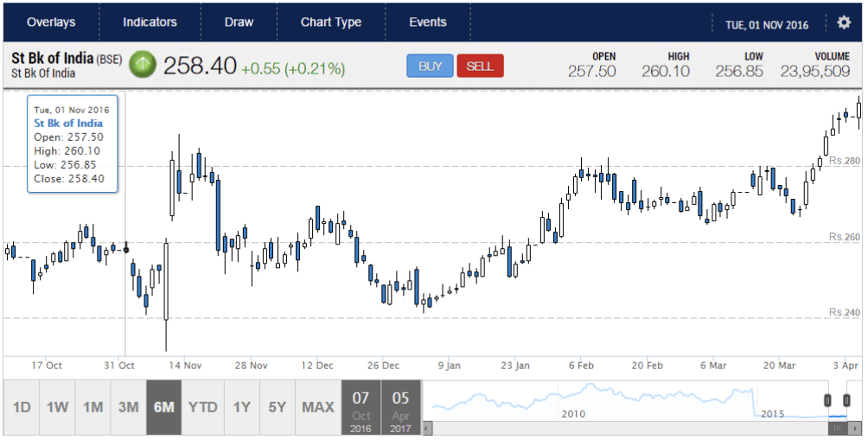Switch chart range to 1D
The image size is (868, 446).
click(x=22, y=407)
